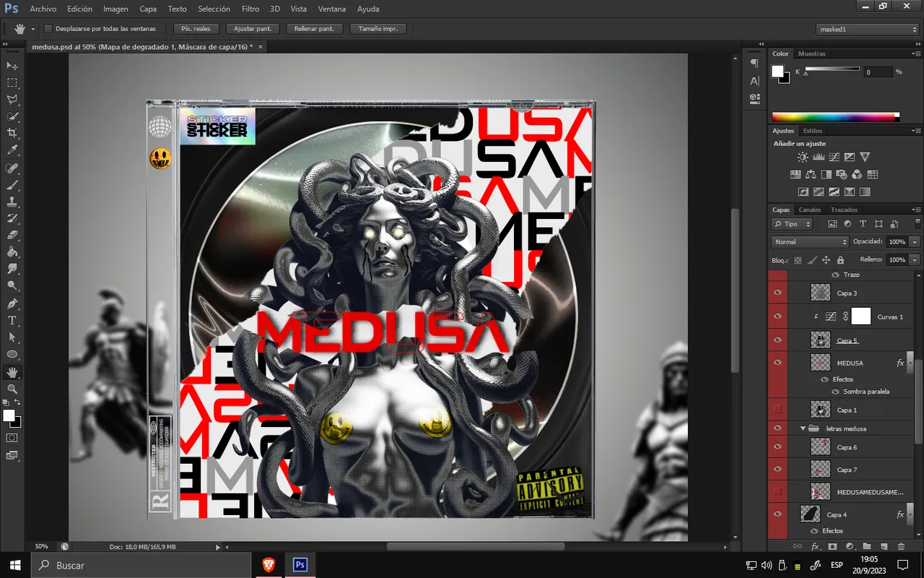
Task: Click the color spectrum ramp
Action: (x=835, y=116)
